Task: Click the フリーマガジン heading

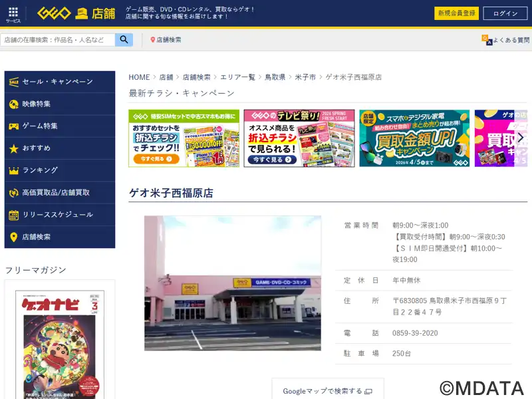Action: pos(36,270)
